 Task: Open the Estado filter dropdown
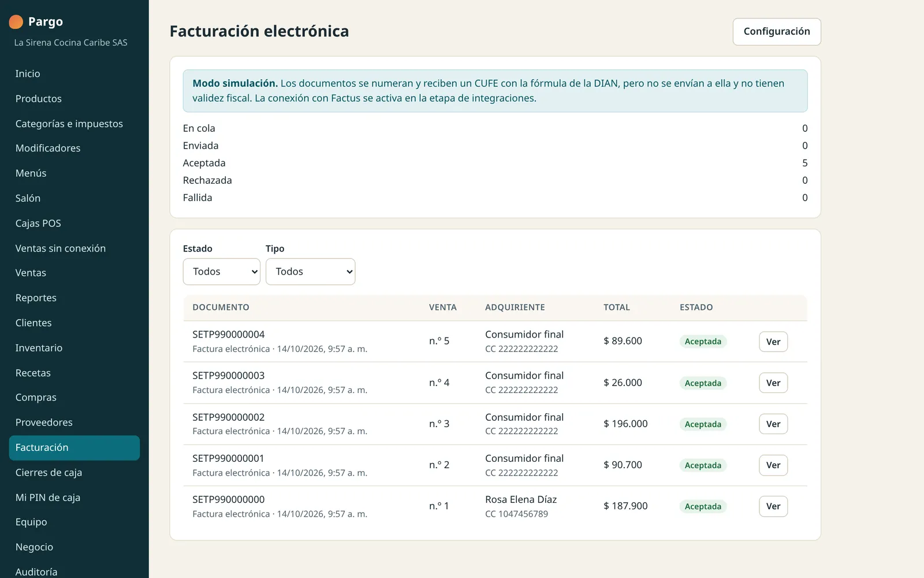click(222, 272)
